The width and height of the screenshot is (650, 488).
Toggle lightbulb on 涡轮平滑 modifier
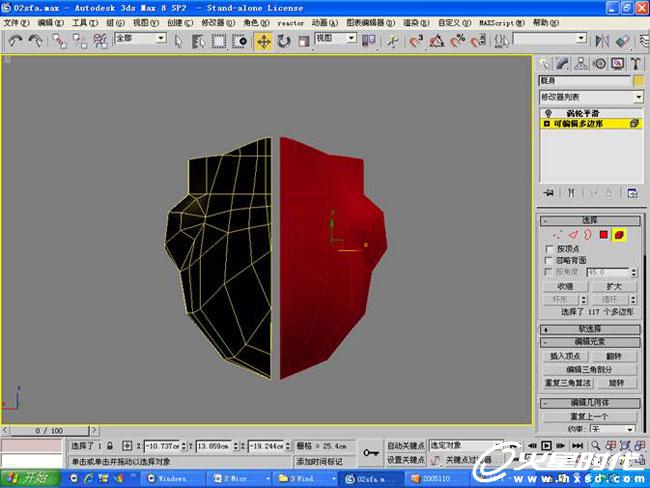(548, 113)
